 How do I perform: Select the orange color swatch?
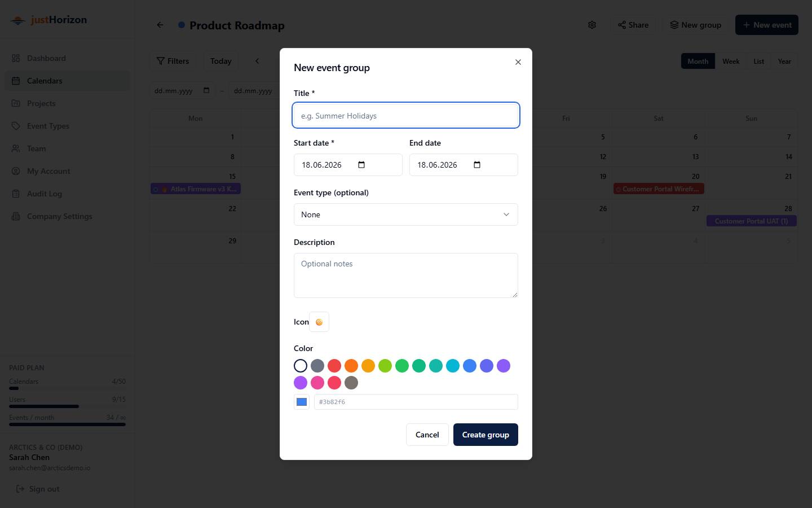coord(351,366)
